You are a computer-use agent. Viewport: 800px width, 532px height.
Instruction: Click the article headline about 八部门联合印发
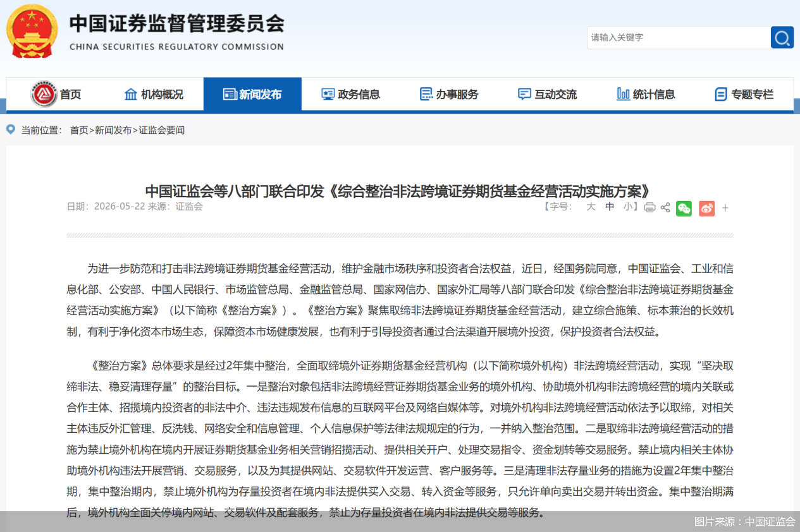point(399,191)
